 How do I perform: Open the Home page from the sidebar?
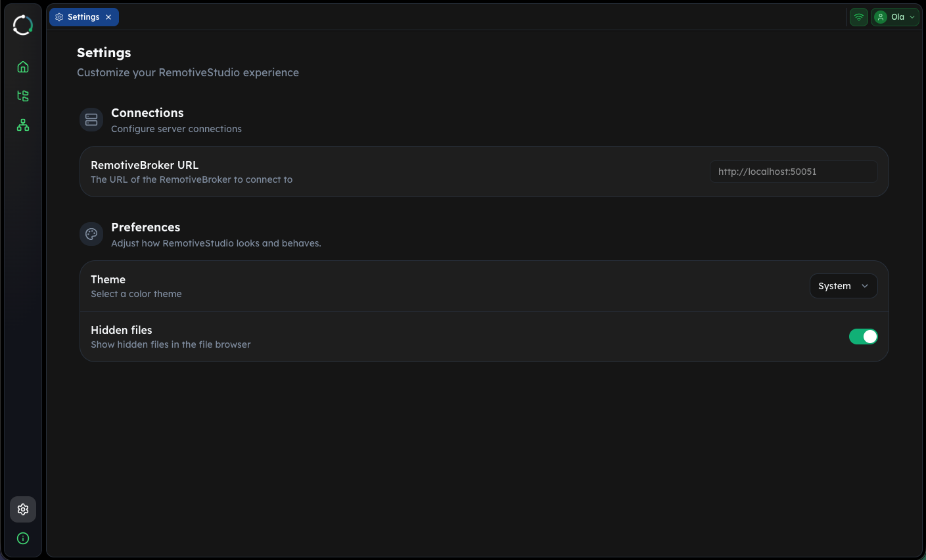tap(22, 66)
